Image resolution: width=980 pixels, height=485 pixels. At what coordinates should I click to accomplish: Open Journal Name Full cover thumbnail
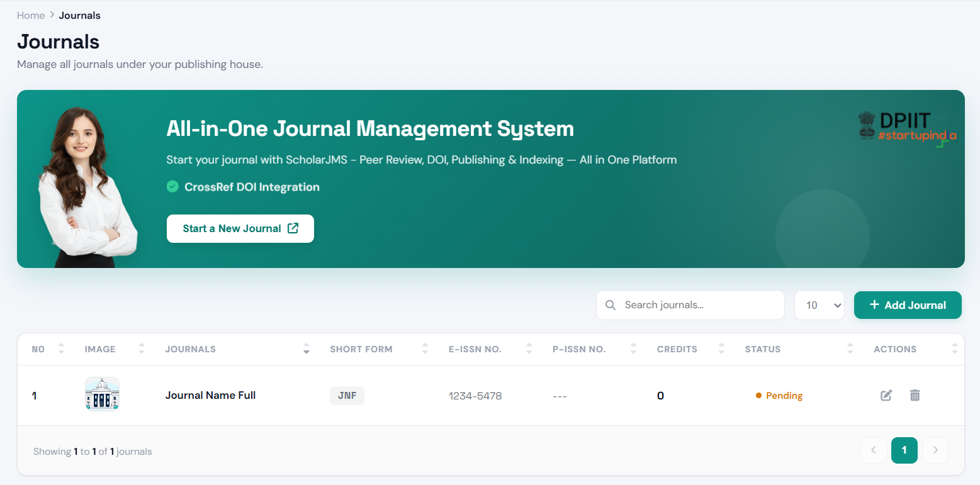102,394
